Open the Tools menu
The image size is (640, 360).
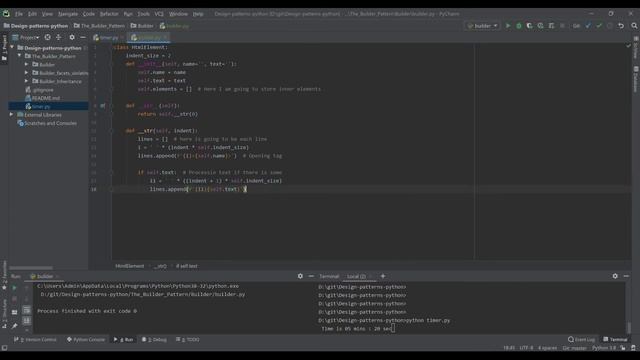143,14
